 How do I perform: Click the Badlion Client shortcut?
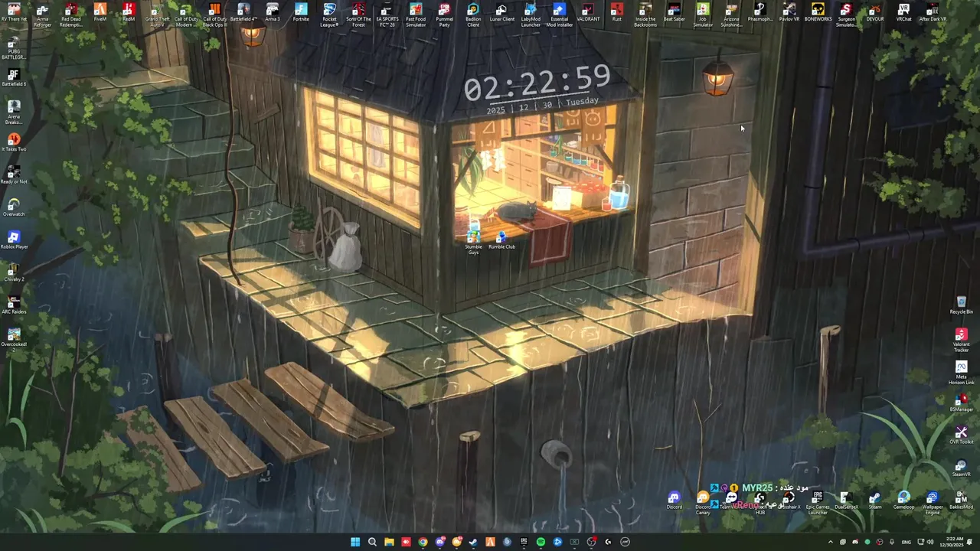coord(473,15)
